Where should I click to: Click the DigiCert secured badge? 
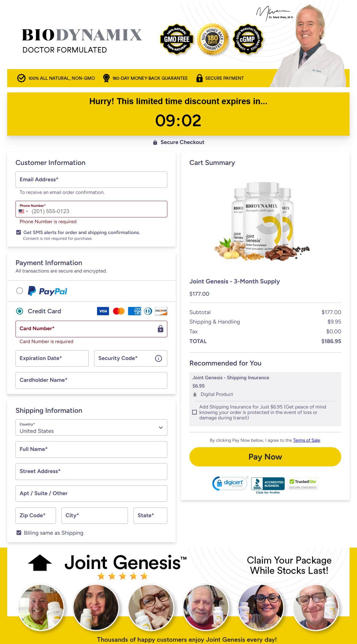pos(230,483)
